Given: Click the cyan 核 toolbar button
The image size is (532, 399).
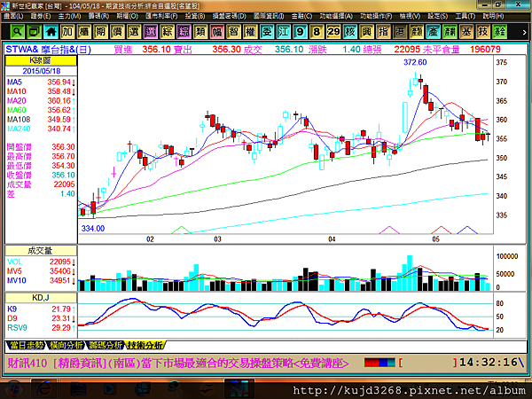Looking at the screenshot, I should (350, 32).
